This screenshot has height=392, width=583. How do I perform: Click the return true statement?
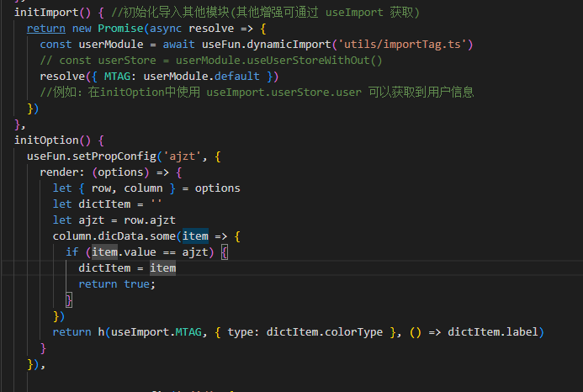(117, 283)
